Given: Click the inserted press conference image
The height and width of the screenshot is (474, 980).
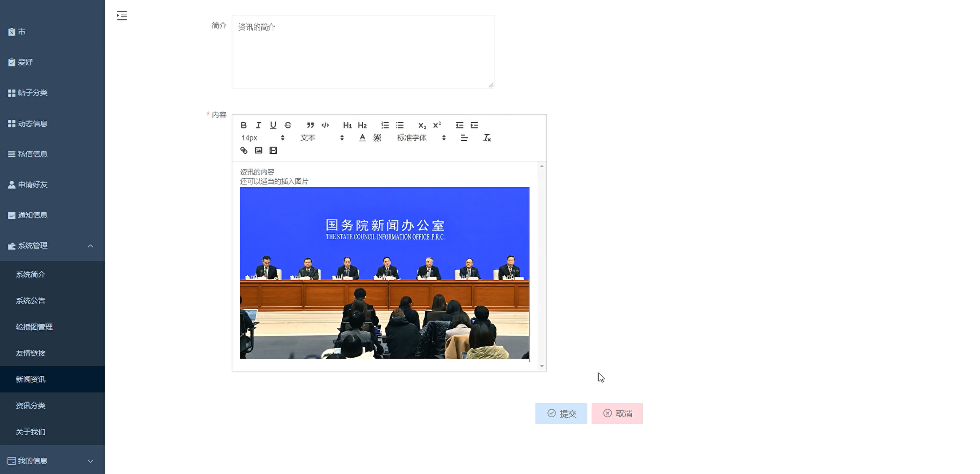Looking at the screenshot, I should (x=385, y=273).
